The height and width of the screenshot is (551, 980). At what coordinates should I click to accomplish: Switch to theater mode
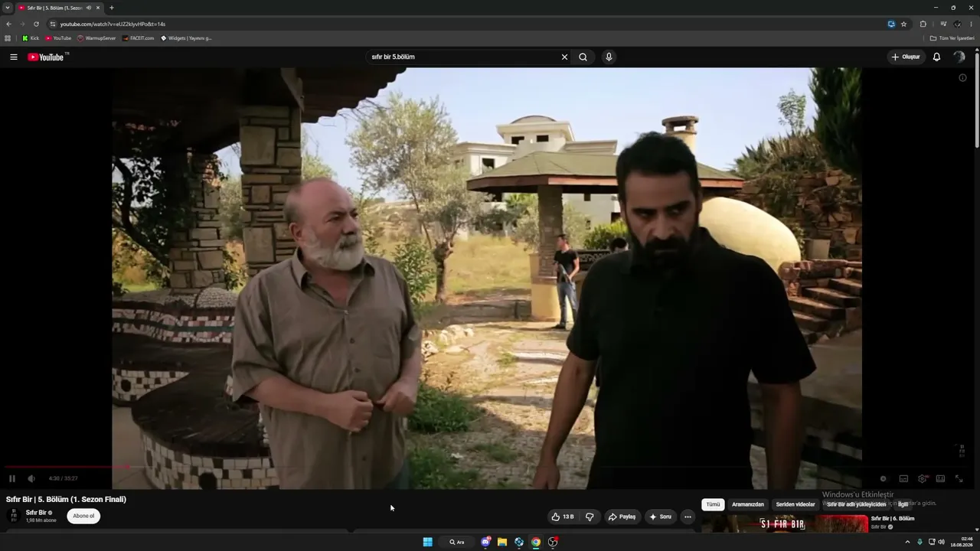940,478
